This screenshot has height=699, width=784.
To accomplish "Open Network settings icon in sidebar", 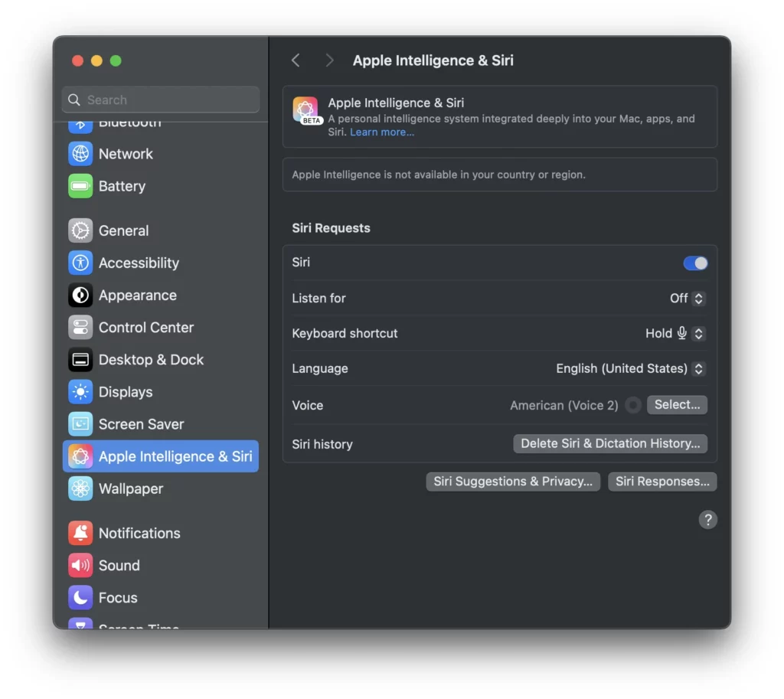I will coord(80,153).
